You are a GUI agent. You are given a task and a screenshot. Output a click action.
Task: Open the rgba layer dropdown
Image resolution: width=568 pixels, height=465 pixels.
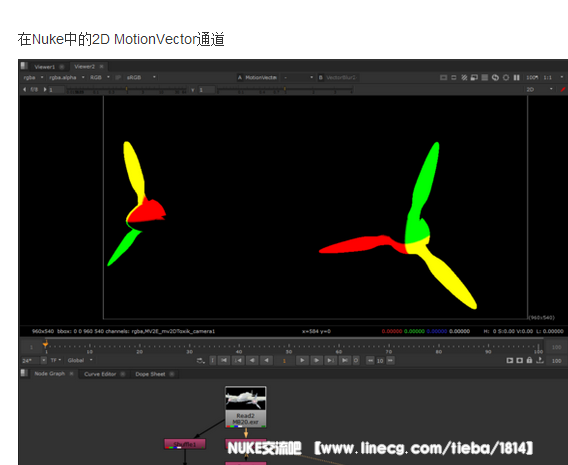[x=33, y=78]
